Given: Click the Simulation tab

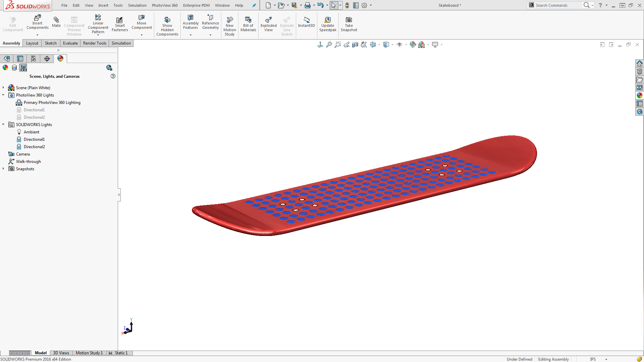Looking at the screenshot, I should point(121,43).
